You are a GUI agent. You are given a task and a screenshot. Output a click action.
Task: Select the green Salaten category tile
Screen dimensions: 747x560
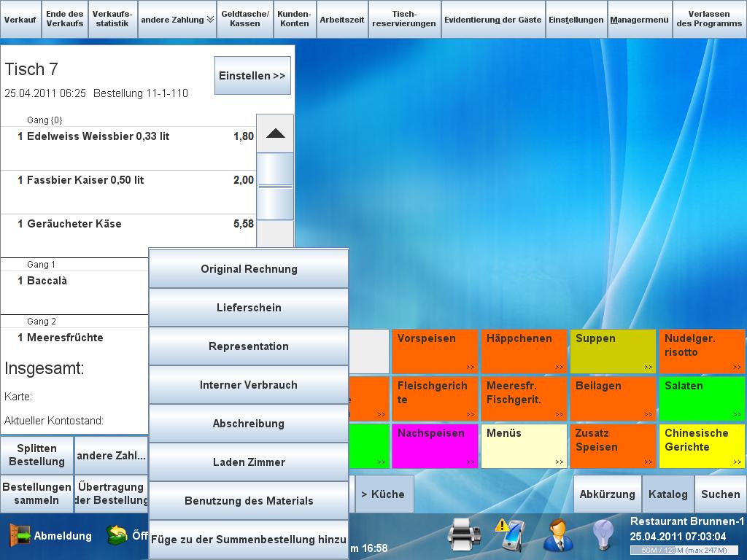702,399
